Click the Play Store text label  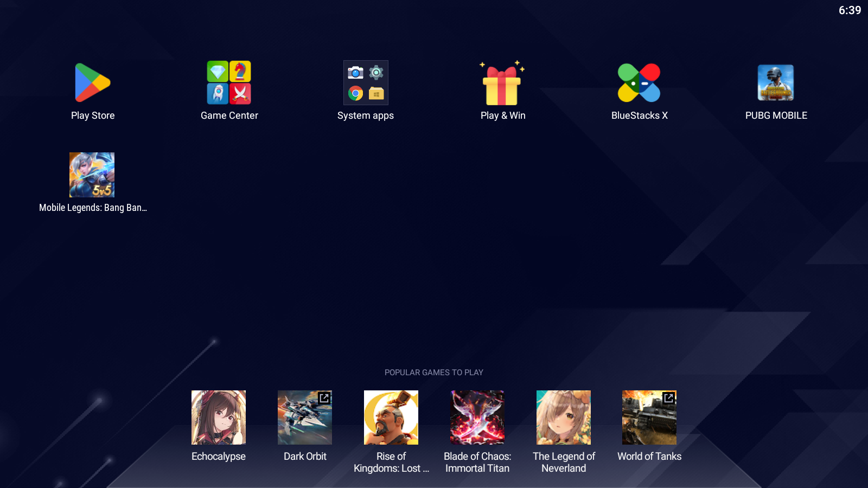click(x=93, y=115)
